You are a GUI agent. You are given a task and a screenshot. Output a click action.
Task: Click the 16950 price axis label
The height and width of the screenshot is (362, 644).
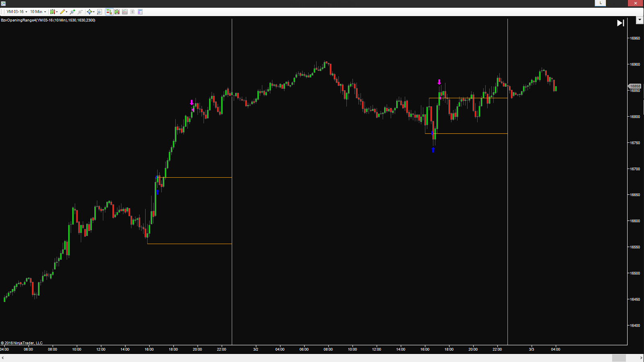click(635, 38)
